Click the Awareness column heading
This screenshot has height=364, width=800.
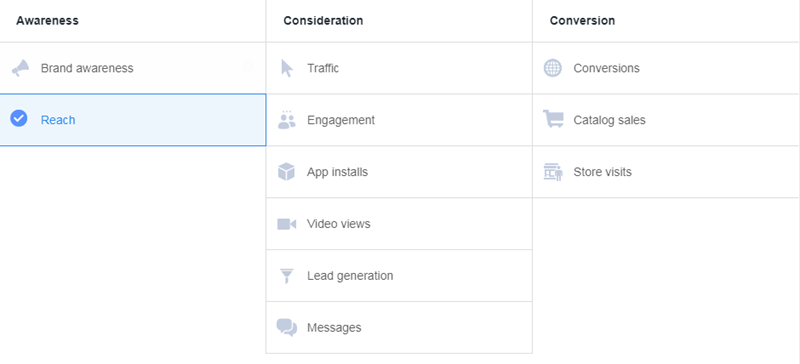(47, 20)
